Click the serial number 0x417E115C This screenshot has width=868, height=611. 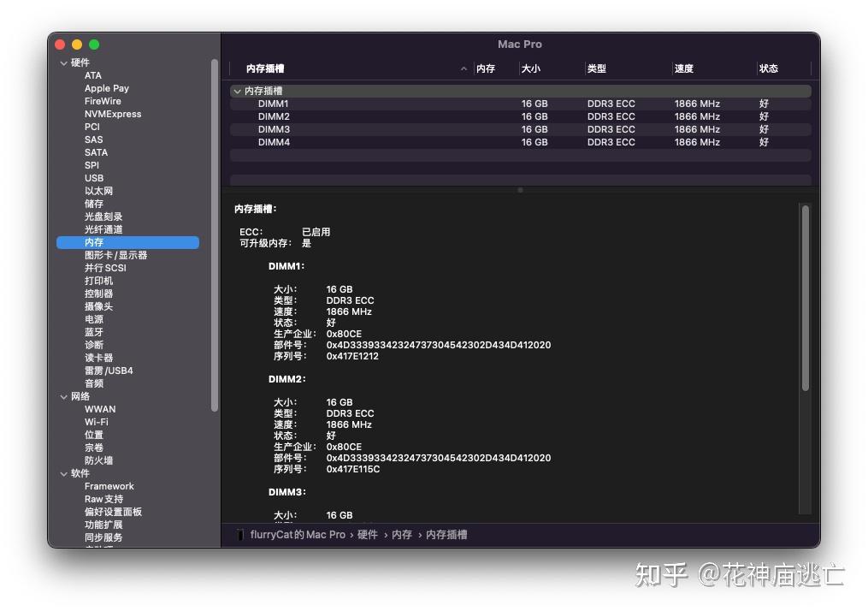pyautogui.click(x=353, y=469)
